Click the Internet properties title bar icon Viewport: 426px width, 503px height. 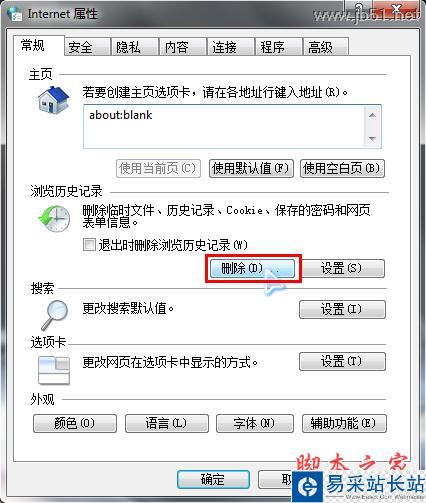15,15
